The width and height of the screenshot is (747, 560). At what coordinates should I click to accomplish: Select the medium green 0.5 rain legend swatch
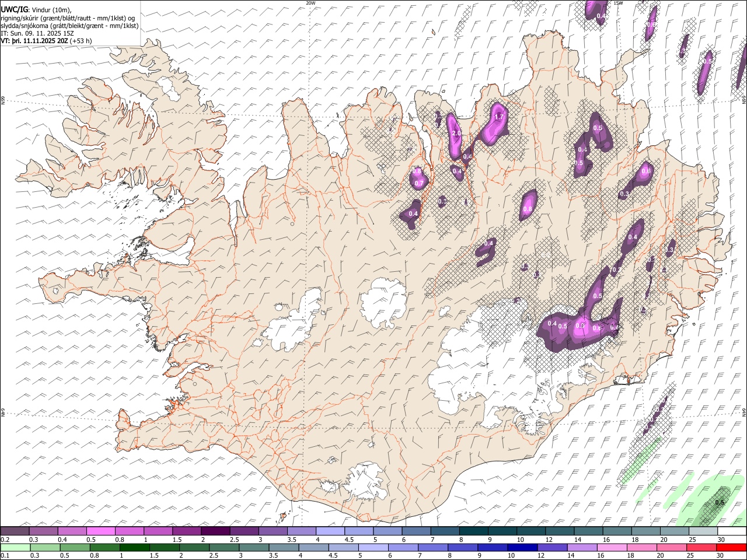click(x=75, y=548)
